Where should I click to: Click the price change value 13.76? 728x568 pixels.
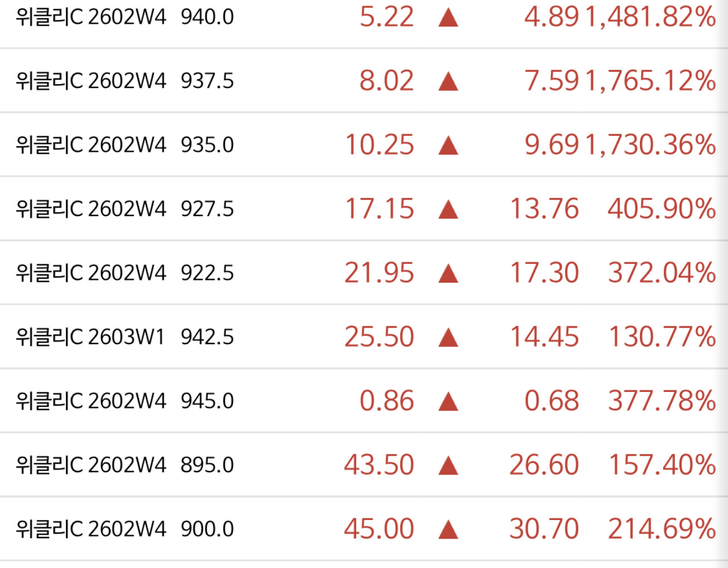pyautogui.click(x=544, y=209)
